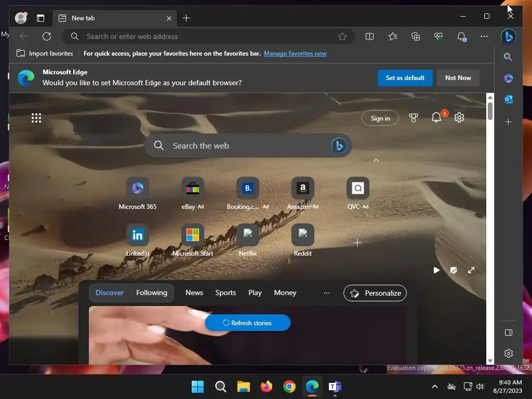Viewport: 532px width, 399px height.
Task: Open the Favorites list icon
Action: [393, 36]
